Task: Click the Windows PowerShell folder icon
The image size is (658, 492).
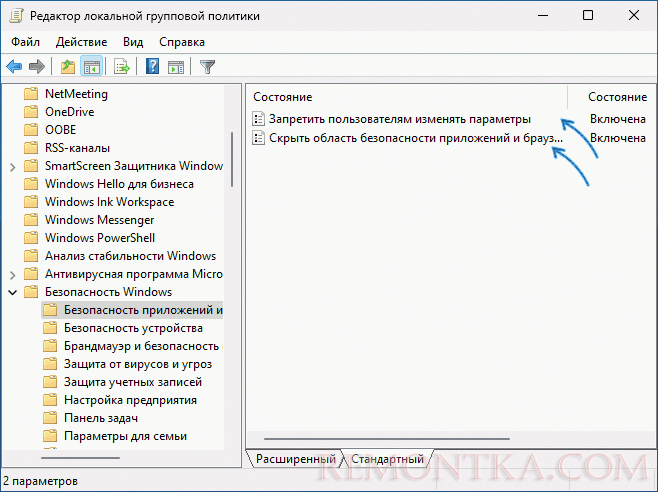Action: click(x=31, y=238)
